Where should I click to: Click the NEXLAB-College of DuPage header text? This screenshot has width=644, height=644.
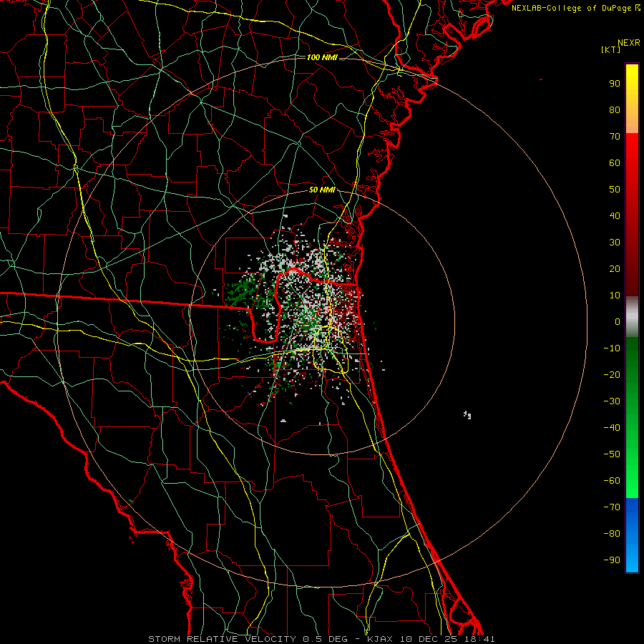coord(571,8)
